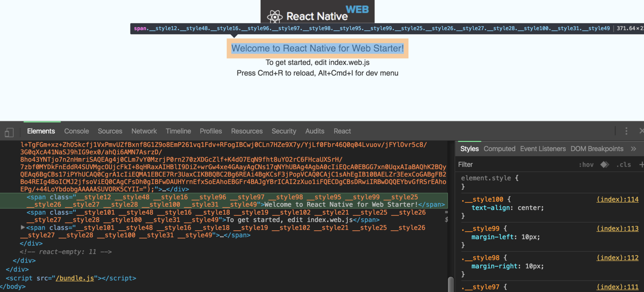Click the text-align: center property
This screenshot has width=644, height=292.
(508, 208)
